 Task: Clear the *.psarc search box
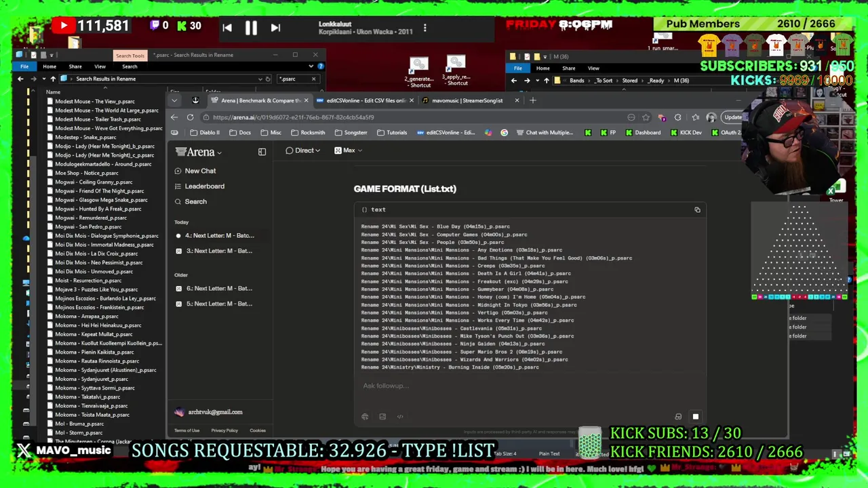[313, 79]
